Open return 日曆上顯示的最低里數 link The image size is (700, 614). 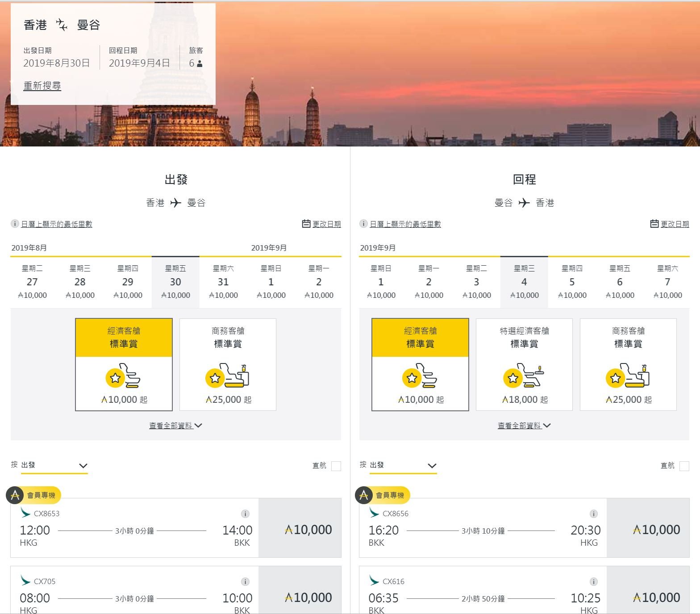[x=405, y=224]
